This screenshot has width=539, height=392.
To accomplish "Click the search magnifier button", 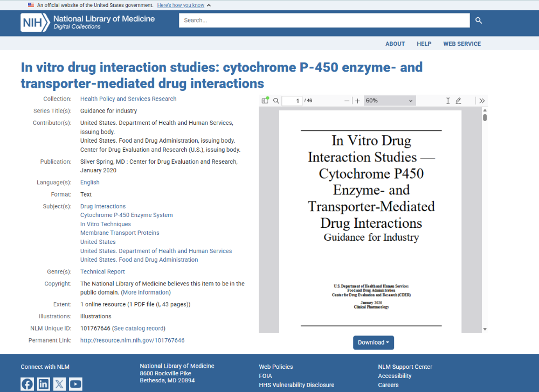I will pos(479,20).
